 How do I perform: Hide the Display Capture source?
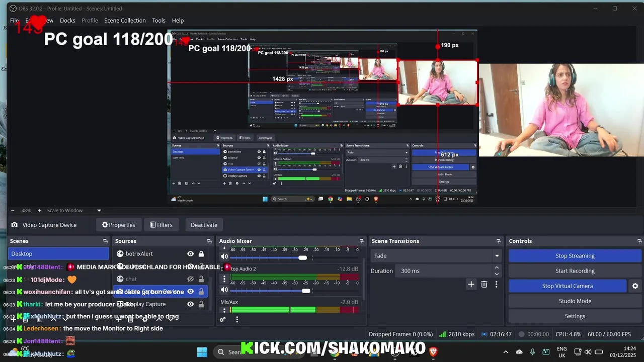pos(190,304)
